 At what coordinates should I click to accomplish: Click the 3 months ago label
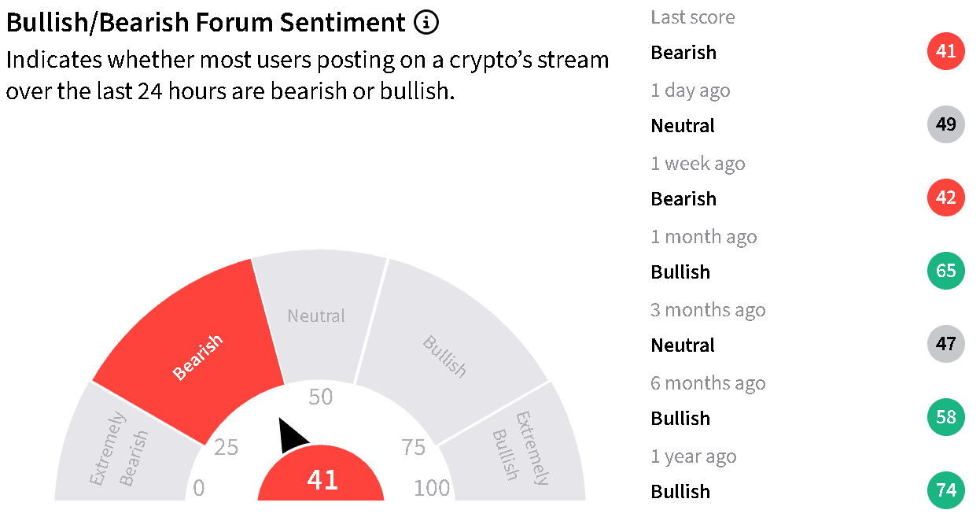click(708, 310)
